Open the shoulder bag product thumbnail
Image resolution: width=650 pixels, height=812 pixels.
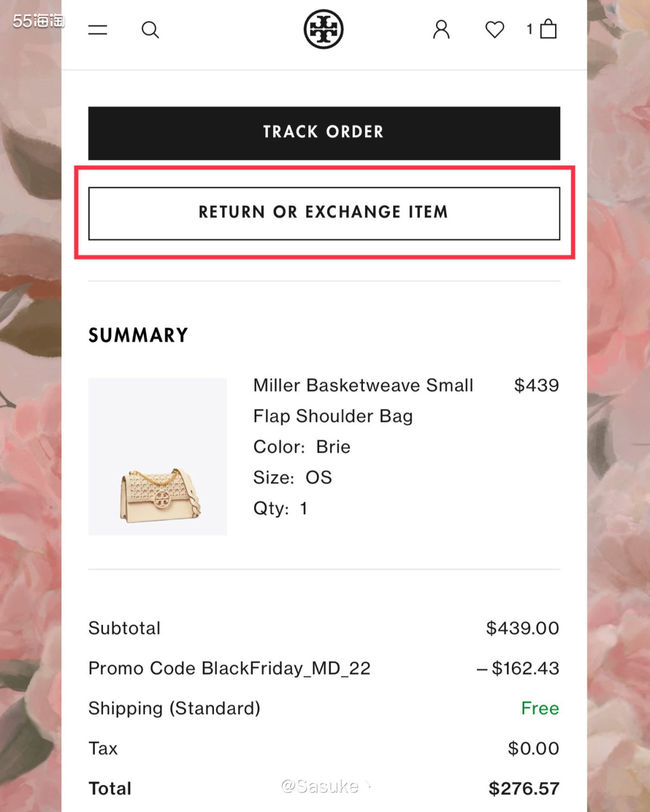[x=158, y=456]
